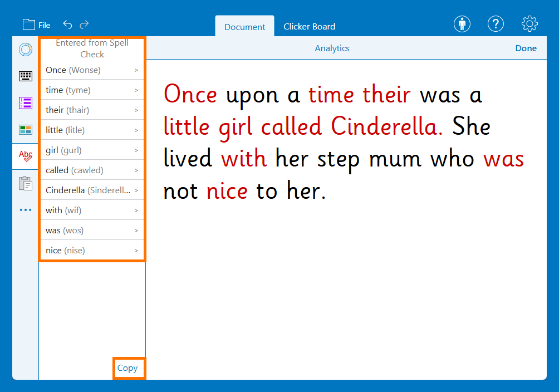Viewport: 559px width, 392px height.
Task: Select the 'Once (Wonse)' list entry
Action: pos(92,70)
